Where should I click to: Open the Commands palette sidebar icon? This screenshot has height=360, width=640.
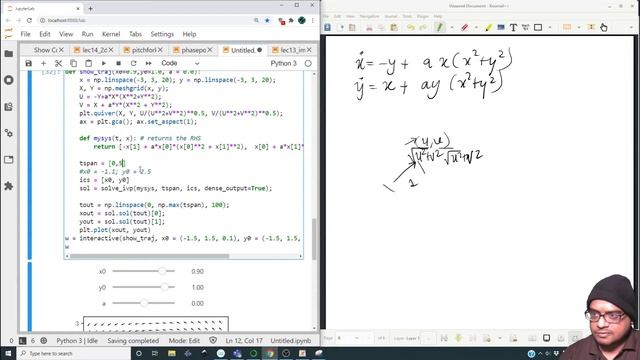pos(9,107)
